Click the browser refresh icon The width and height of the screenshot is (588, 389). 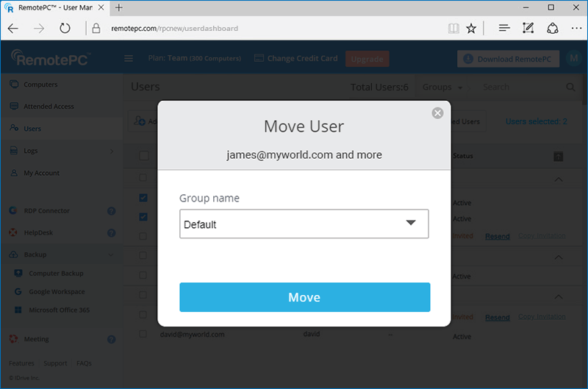(x=65, y=29)
